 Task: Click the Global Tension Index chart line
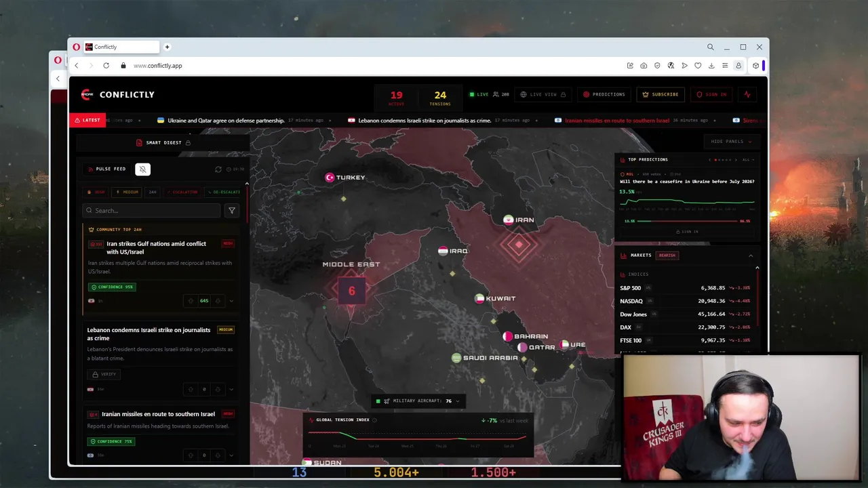click(417, 437)
